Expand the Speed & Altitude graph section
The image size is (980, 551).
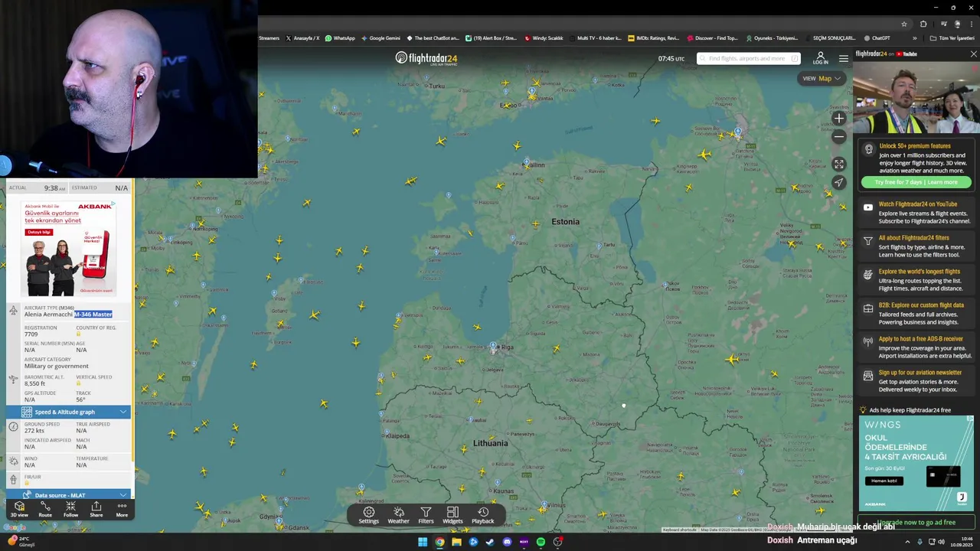[69, 412]
